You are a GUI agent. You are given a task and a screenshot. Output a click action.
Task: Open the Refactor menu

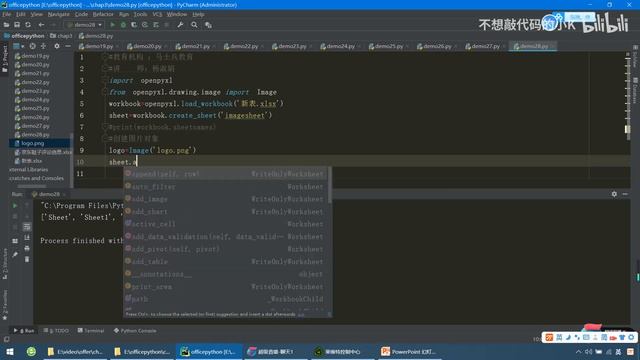tap(103, 14)
